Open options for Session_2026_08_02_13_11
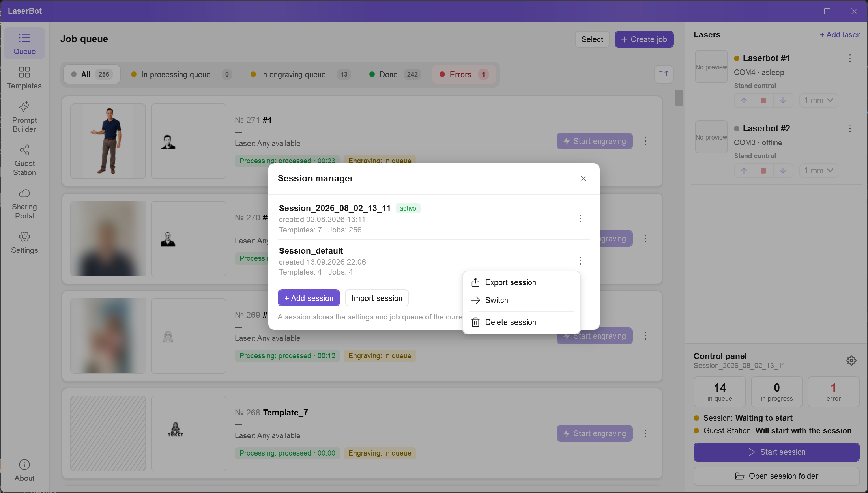The width and height of the screenshot is (868, 493). click(x=580, y=218)
